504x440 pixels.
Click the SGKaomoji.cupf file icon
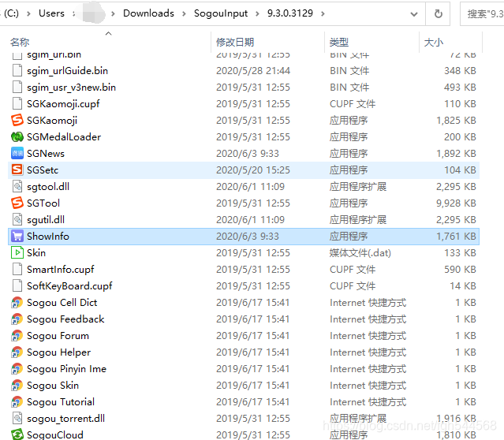(x=17, y=103)
